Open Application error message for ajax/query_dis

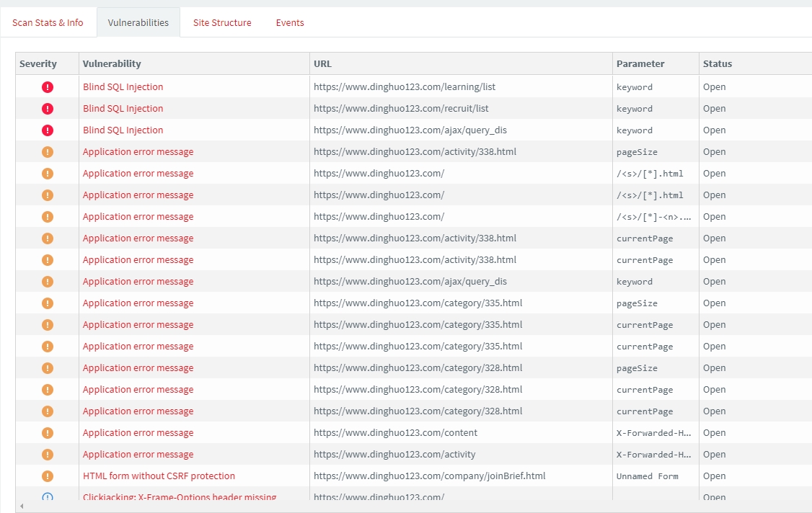click(138, 282)
